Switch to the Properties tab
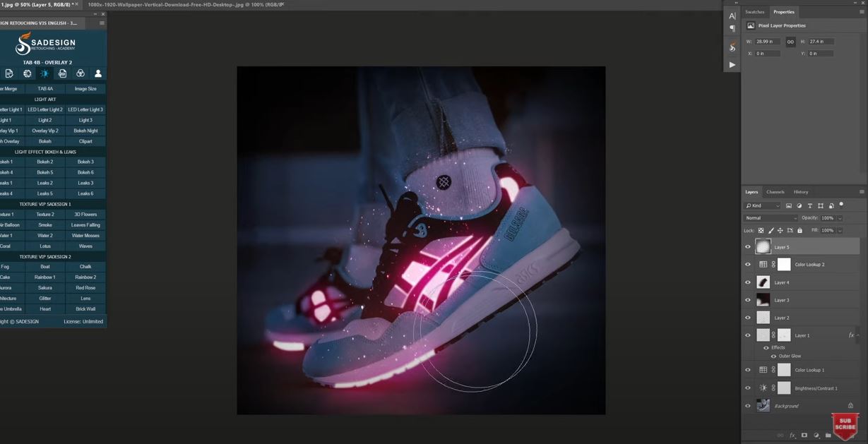The height and width of the screenshot is (444, 868). click(784, 12)
